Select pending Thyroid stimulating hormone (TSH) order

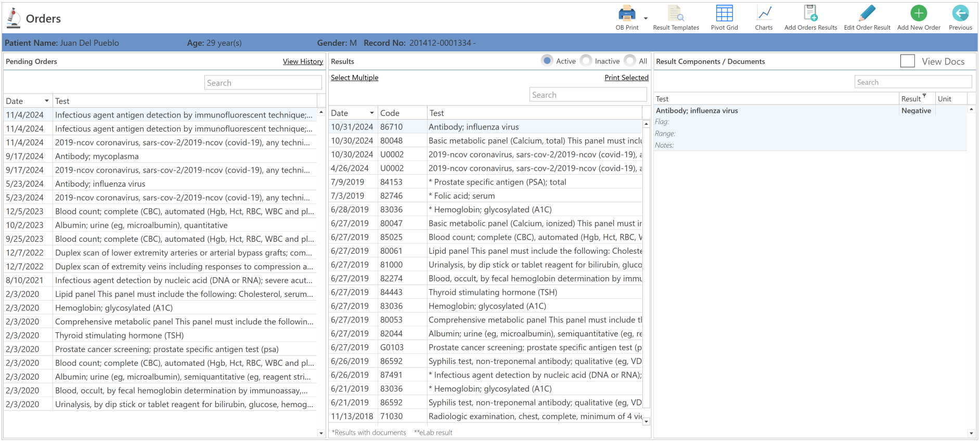tap(160, 335)
